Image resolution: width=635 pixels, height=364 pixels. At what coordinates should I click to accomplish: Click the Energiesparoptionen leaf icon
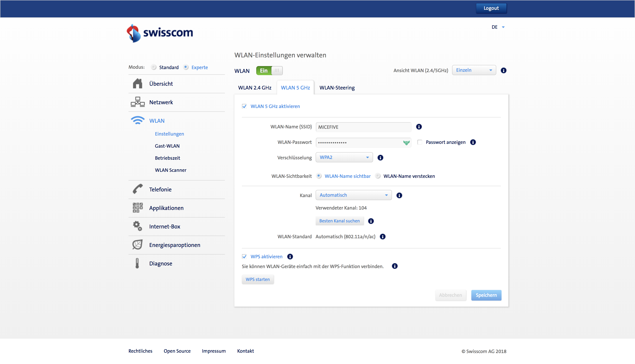137,245
